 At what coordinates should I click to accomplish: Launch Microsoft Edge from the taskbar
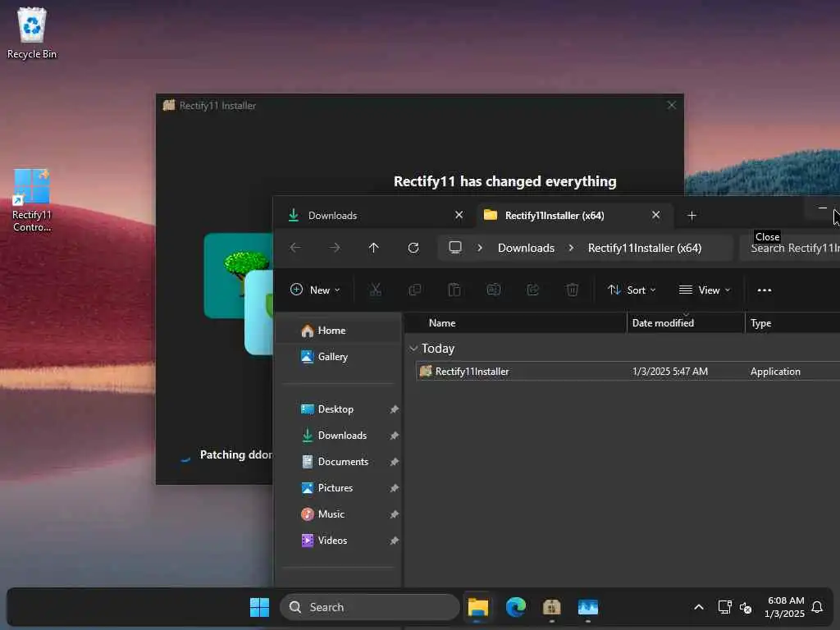[516, 607]
